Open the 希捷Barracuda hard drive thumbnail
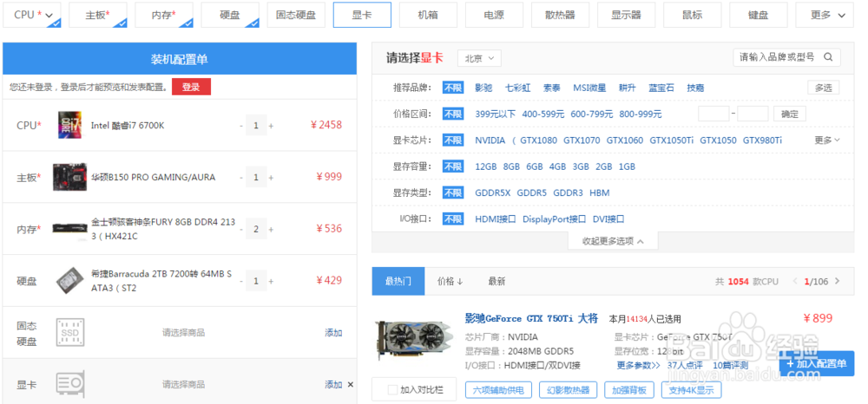This screenshot has width=868, height=404. coord(69,280)
